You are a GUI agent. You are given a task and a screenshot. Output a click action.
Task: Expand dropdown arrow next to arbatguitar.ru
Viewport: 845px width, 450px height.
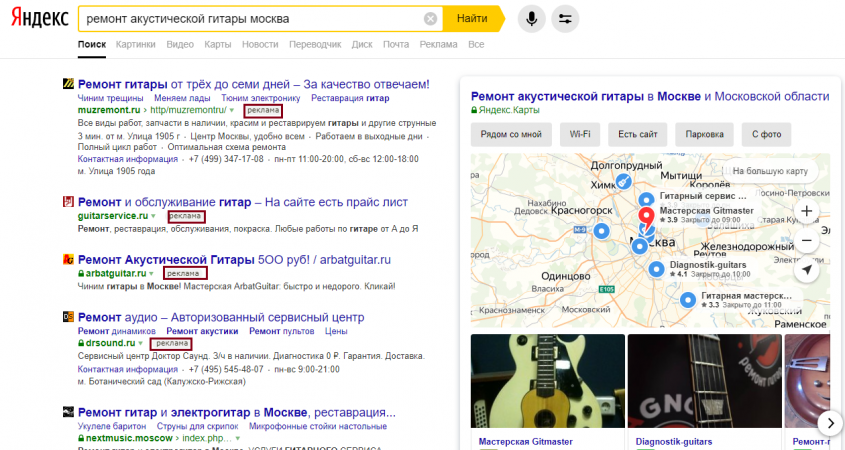click(x=153, y=273)
